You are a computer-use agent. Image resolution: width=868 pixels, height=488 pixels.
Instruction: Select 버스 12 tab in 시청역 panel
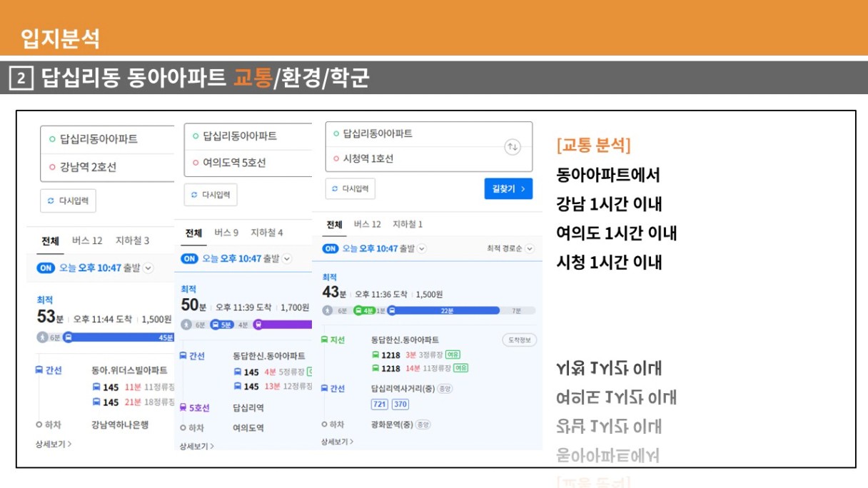pos(368,224)
